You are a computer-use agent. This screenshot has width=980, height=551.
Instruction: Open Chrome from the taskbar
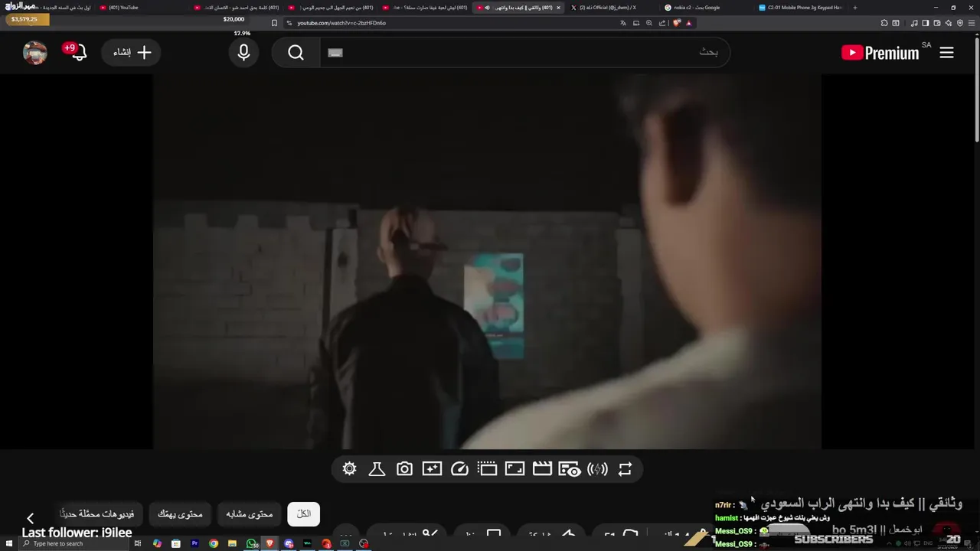[214, 543]
